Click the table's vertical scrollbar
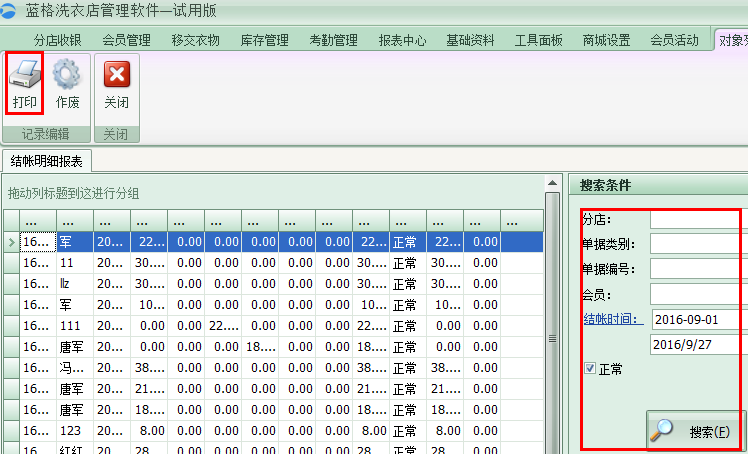Viewport: 748px width, 454px height. coord(552,320)
